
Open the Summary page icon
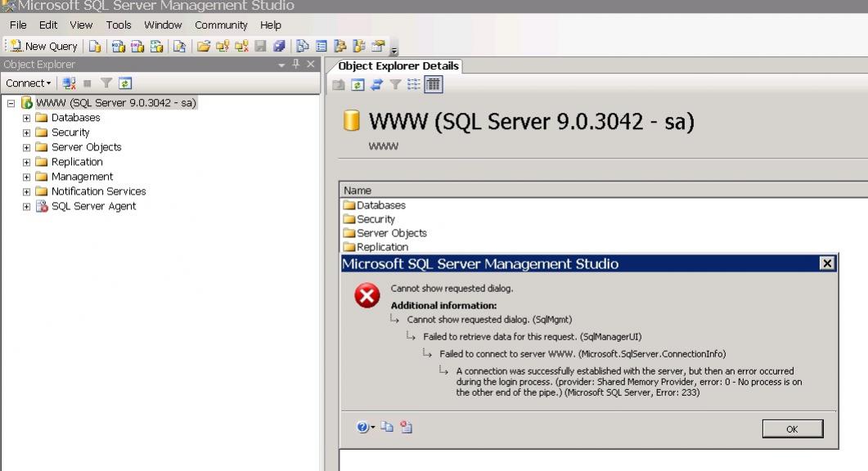pyautogui.click(x=321, y=47)
